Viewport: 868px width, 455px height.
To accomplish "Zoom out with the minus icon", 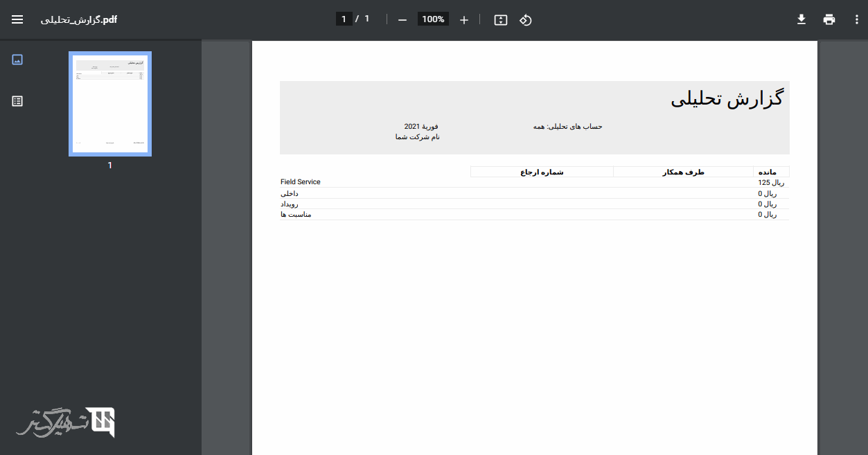I will click(x=402, y=19).
